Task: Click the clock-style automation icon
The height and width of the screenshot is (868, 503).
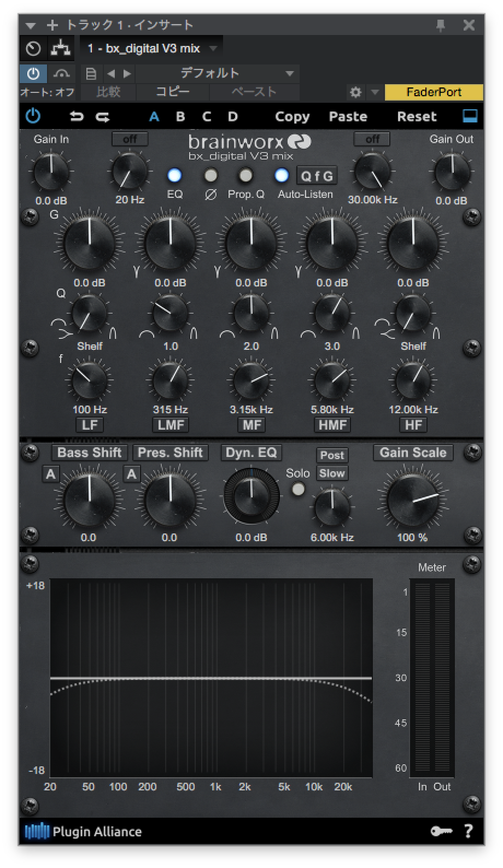Action: click(x=33, y=49)
